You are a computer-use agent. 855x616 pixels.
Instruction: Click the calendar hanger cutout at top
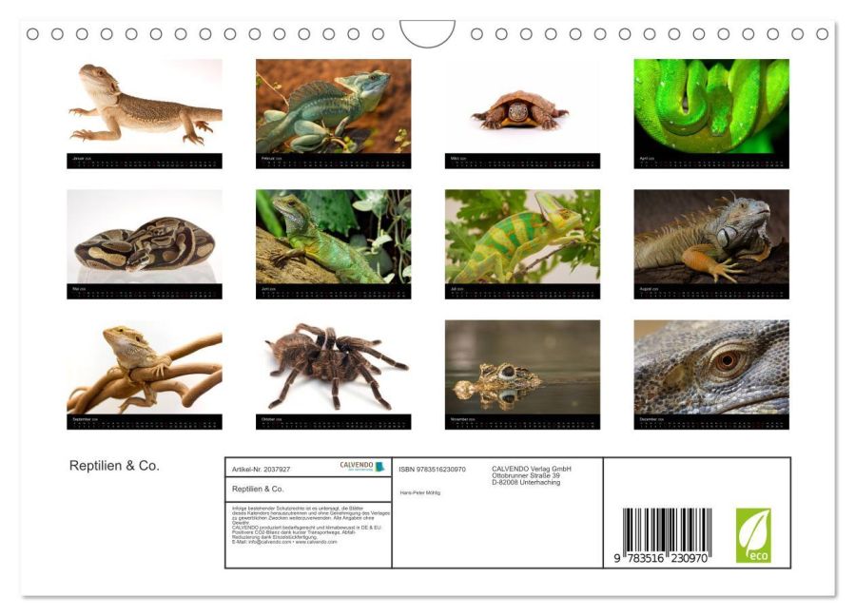pos(428,34)
